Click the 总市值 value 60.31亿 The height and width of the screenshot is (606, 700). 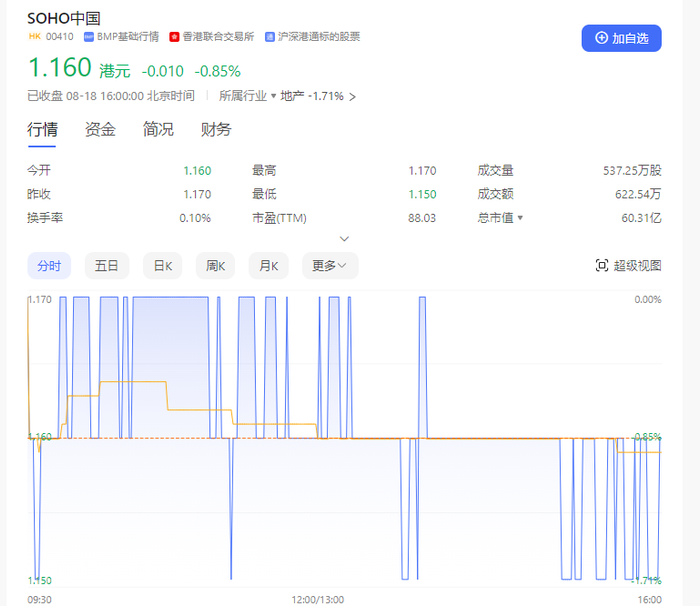coord(642,218)
